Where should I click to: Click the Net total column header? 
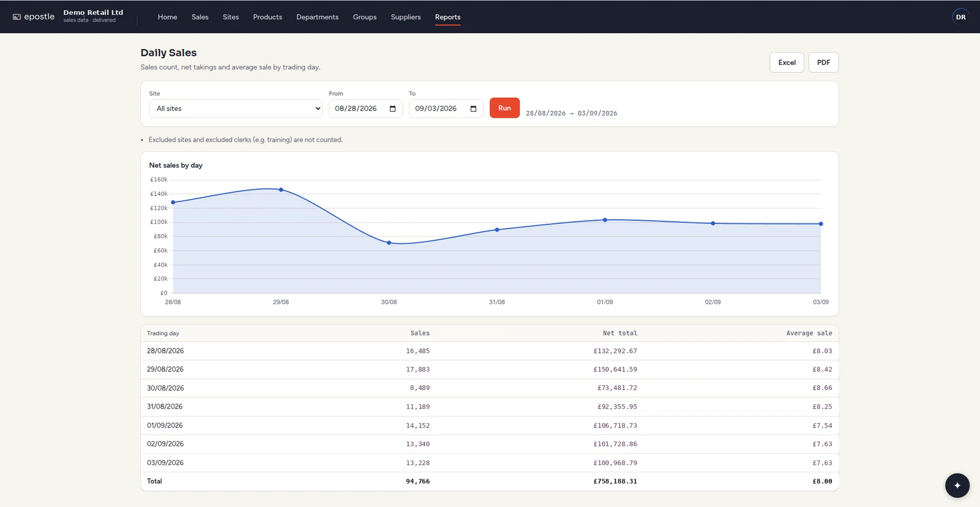tap(620, 333)
